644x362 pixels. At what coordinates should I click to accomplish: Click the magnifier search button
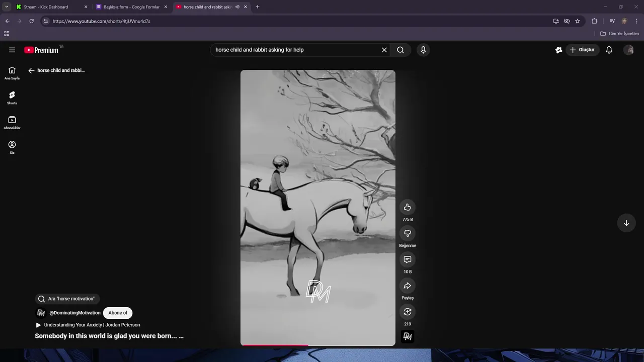pyautogui.click(x=400, y=50)
